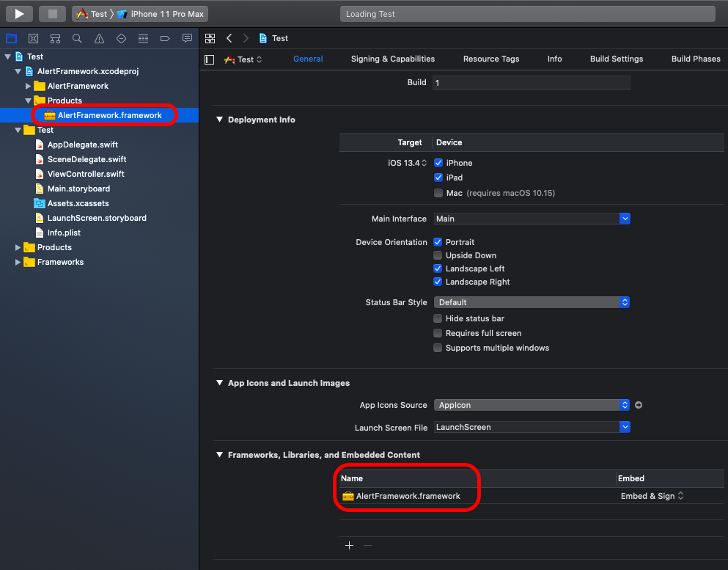This screenshot has width=728, height=570.
Task: Click the Build number field
Action: pyautogui.click(x=531, y=83)
